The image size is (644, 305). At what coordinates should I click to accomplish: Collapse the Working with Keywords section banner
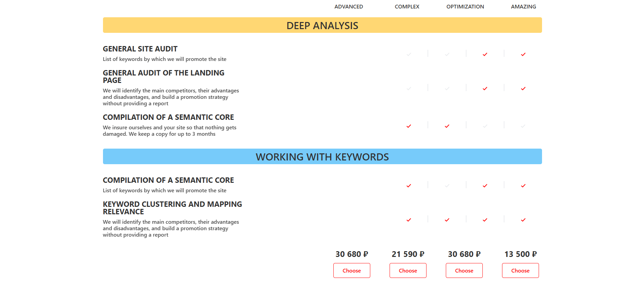pos(322,157)
